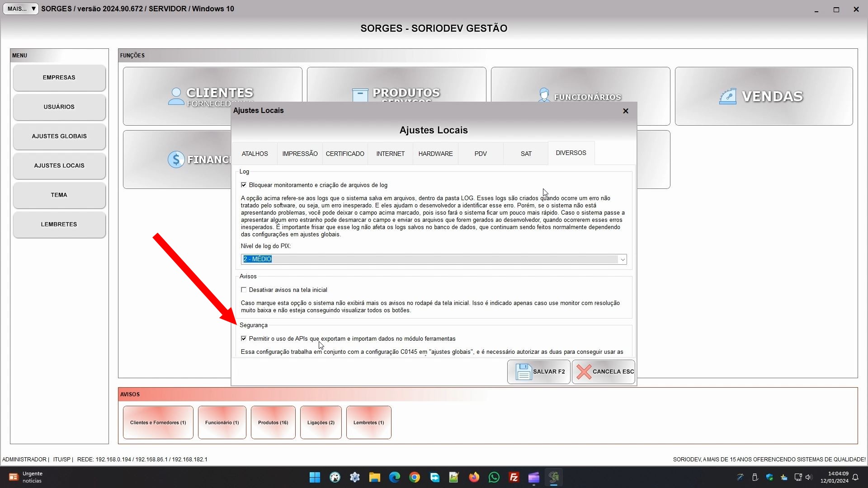Viewport: 868px width, 488px height.
Task: Switch to the IMPRESSÃO tab
Action: [x=300, y=154]
